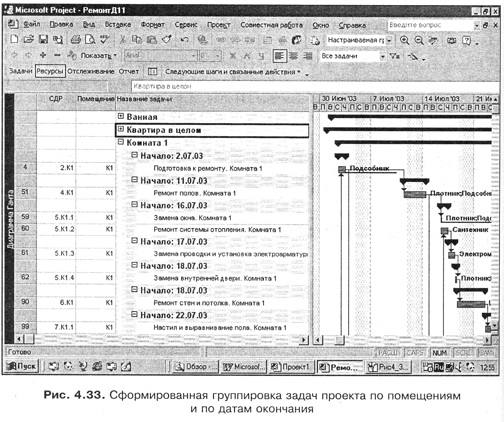
Task: Center text alignment in toolbar
Action: (293, 56)
